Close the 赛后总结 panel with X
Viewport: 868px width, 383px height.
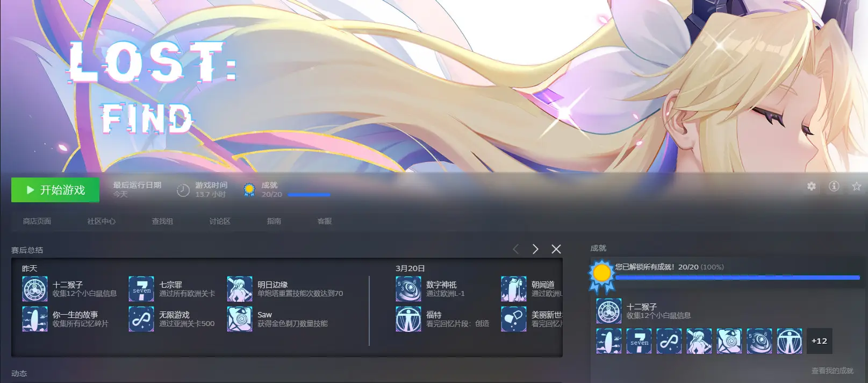pos(556,249)
